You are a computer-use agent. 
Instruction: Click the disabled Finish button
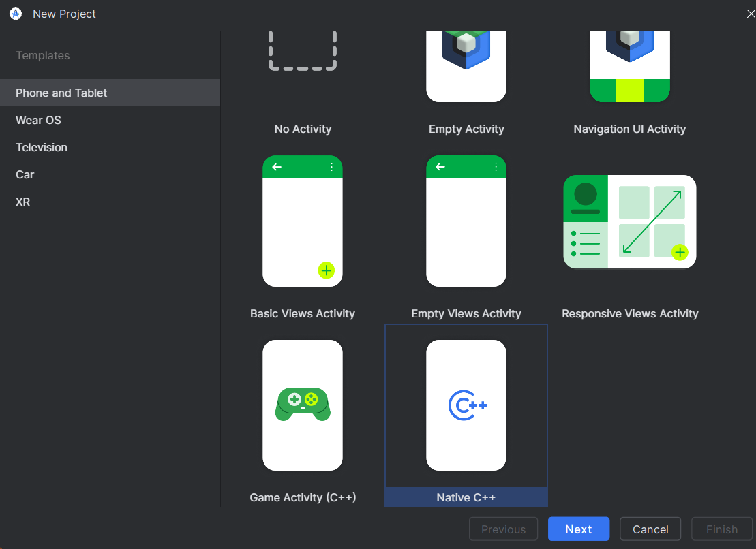(721, 529)
